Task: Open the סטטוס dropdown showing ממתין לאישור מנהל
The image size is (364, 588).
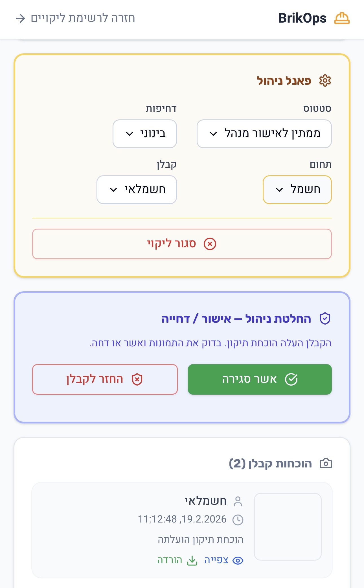Action: pos(265,134)
